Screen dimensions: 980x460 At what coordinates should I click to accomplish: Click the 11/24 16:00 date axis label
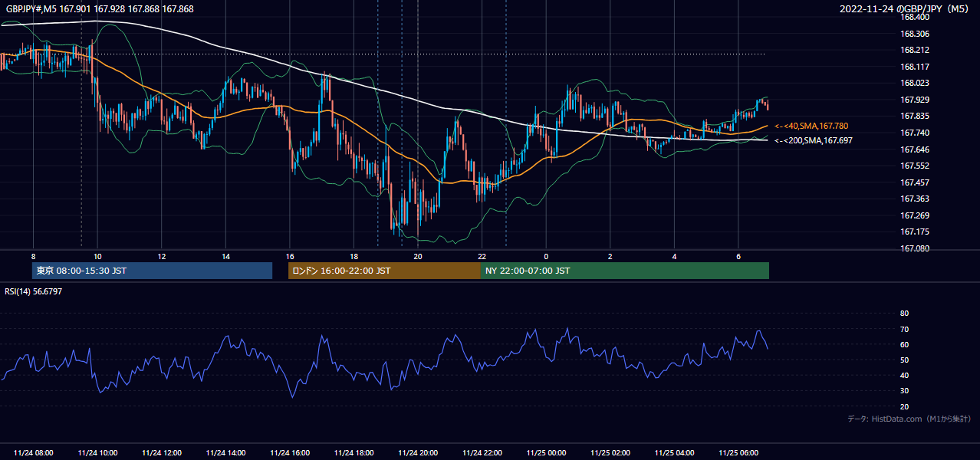[289, 453]
